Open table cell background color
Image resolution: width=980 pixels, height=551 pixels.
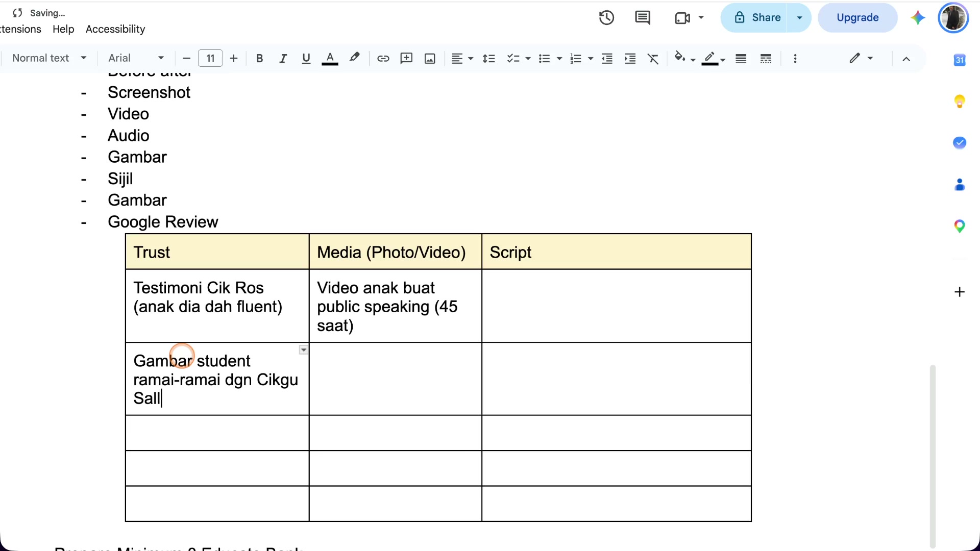(684, 58)
